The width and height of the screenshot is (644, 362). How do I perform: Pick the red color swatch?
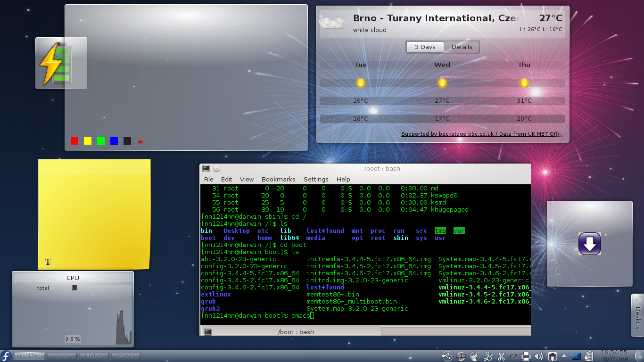pyautogui.click(x=74, y=141)
